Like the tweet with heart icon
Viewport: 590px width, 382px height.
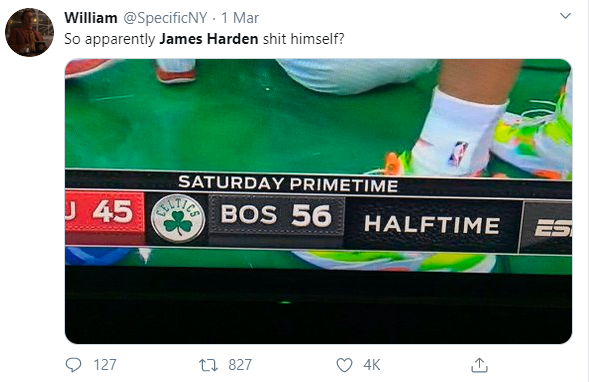point(344,365)
